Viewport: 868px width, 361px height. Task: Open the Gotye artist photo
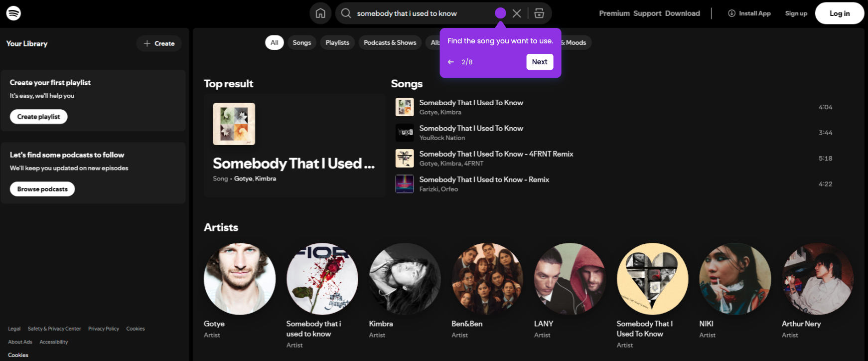click(x=240, y=279)
